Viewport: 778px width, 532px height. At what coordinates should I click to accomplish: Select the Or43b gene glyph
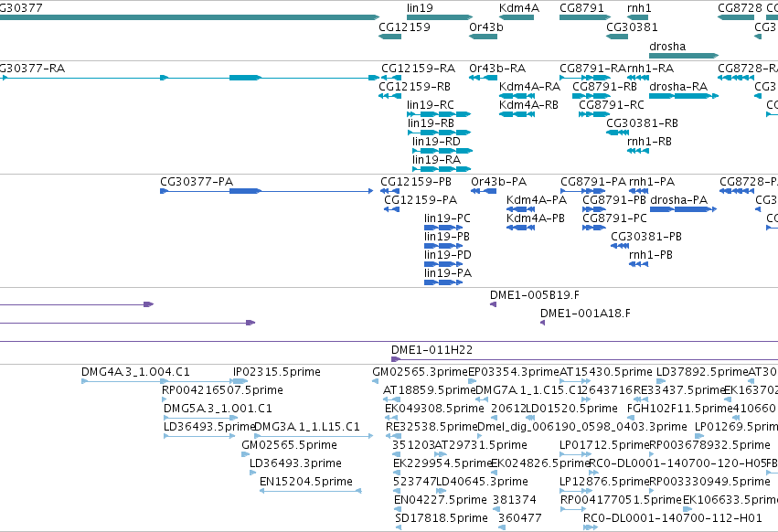coord(484,37)
